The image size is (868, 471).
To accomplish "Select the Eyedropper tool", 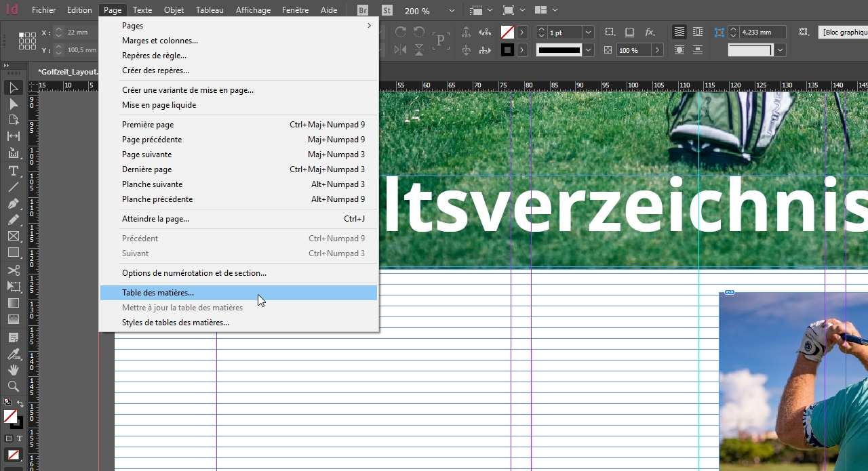I will coord(13,354).
